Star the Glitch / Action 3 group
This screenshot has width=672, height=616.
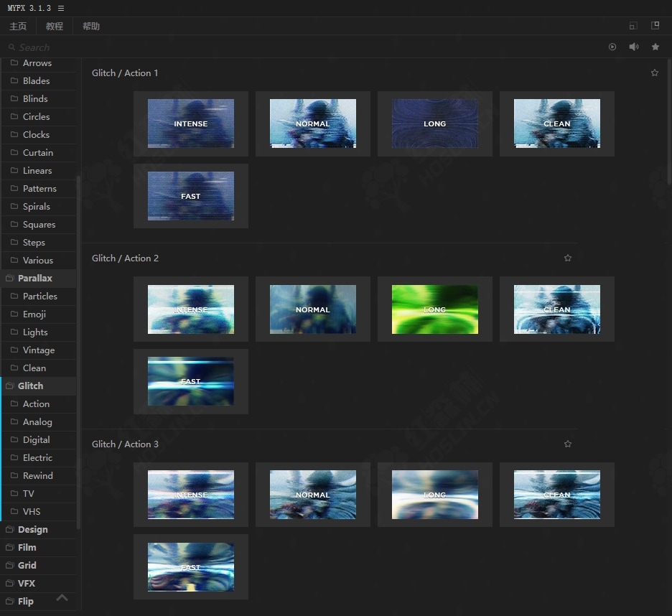click(568, 444)
